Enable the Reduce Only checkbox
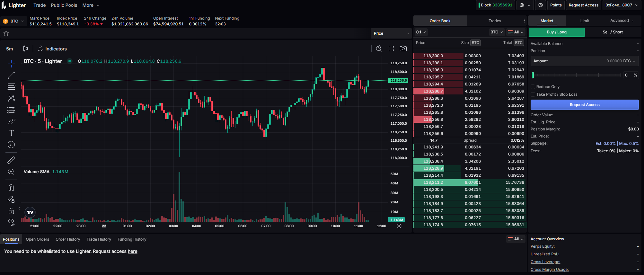 [x=533, y=87]
